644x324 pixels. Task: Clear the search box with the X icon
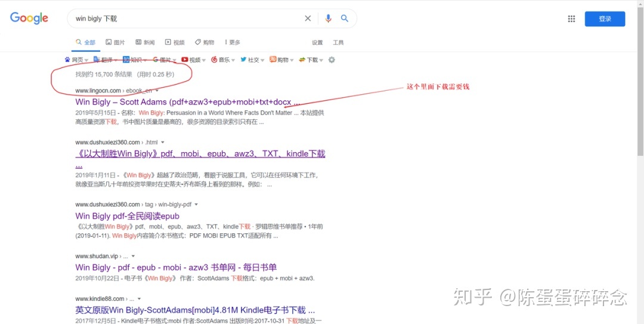[308, 18]
